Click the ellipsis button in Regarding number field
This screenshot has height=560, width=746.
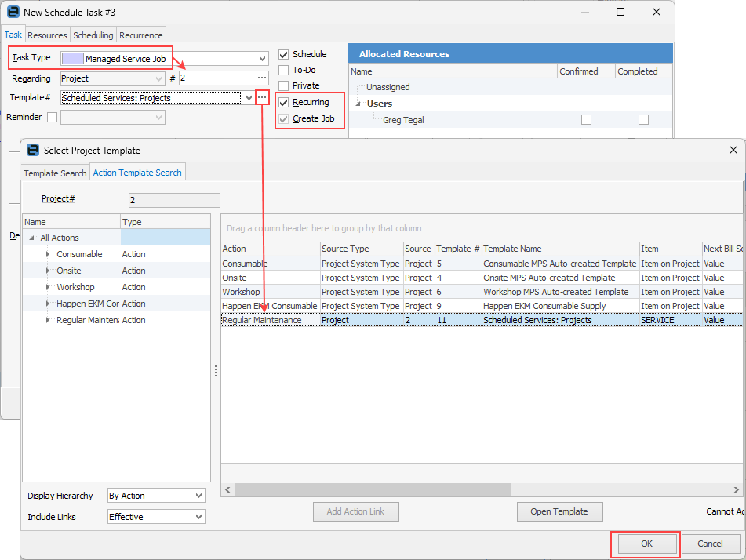click(262, 78)
